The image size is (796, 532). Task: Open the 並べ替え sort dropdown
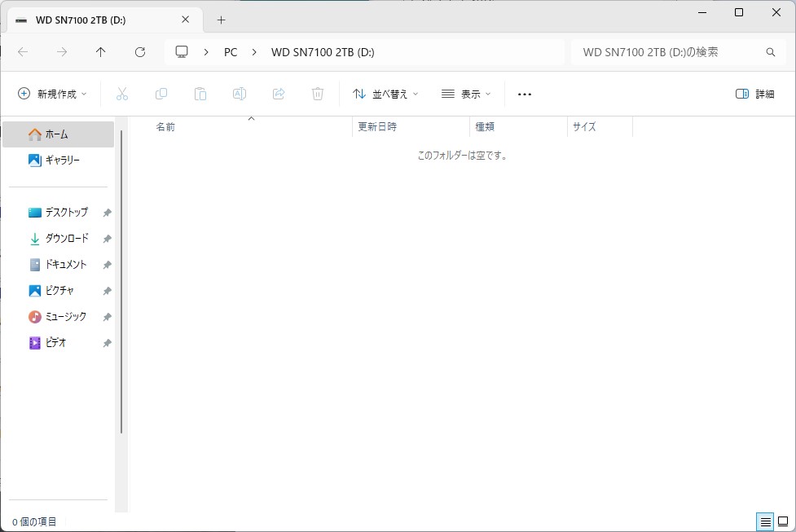tap(385, 94)
